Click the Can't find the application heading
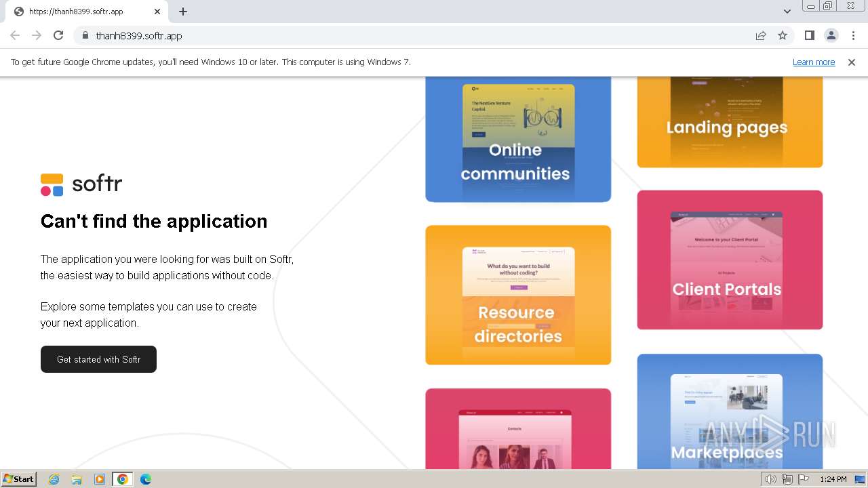Viewport: 868px width, 488px height. click(x=154, y=222)
